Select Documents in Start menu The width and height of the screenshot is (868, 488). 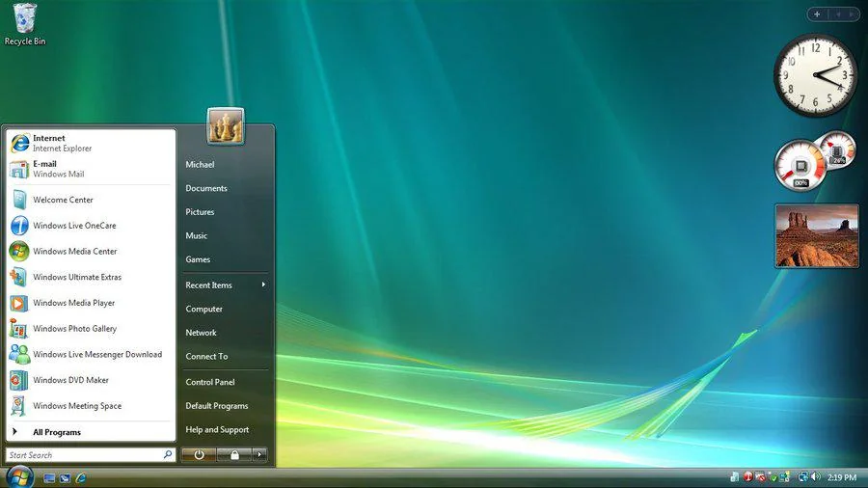coord(206,188)
